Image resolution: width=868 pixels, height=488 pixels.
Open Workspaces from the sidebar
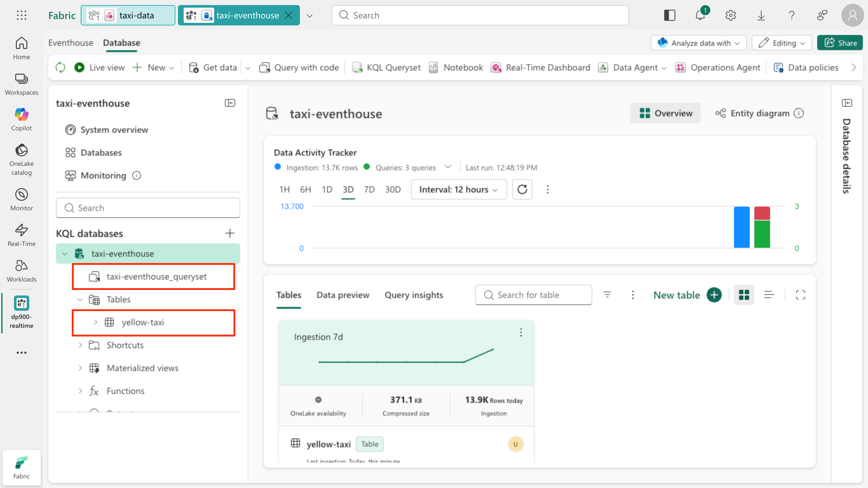click(x=22, y=84)
